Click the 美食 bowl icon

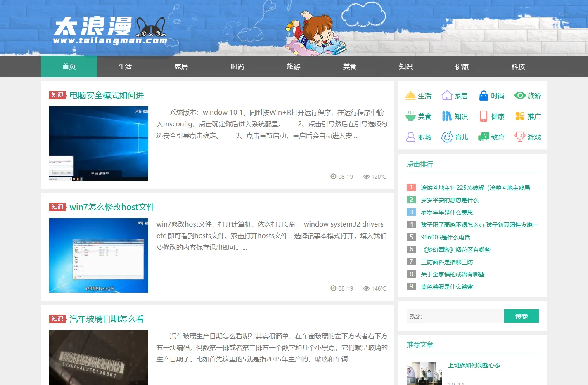click(410, 116)
